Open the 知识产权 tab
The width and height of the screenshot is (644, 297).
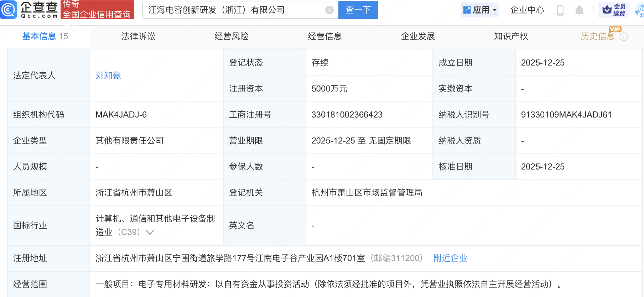[x=511, y=36]
